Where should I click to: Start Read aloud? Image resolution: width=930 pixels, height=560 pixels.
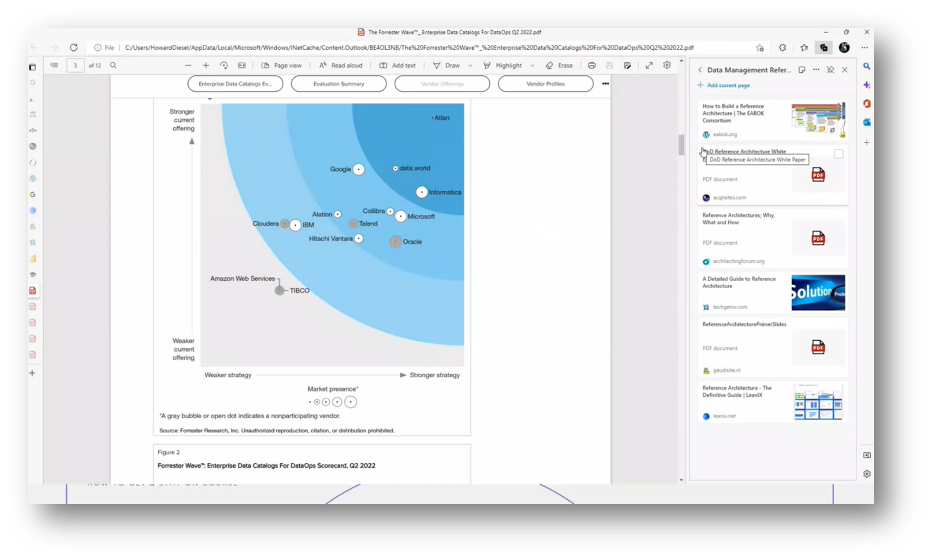coord(341,66)
